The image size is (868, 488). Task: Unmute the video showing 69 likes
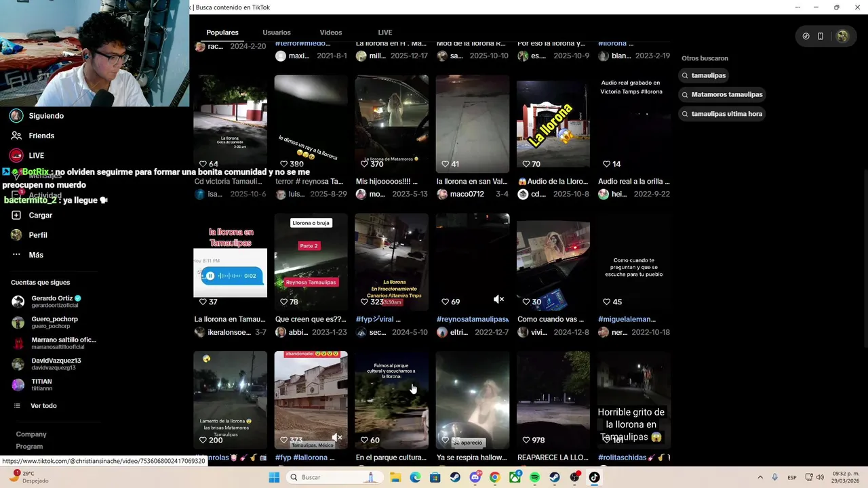498,300
